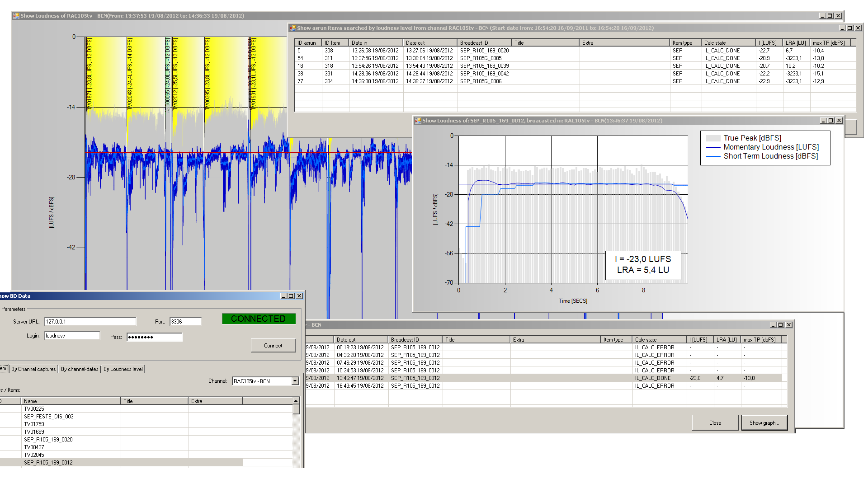Minimize the lower BCN results window
This screenshot has height=488, width=868.
click(773, 325)
